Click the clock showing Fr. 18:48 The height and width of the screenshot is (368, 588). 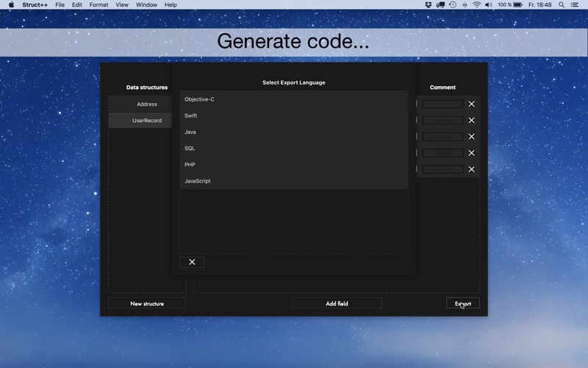539,5
